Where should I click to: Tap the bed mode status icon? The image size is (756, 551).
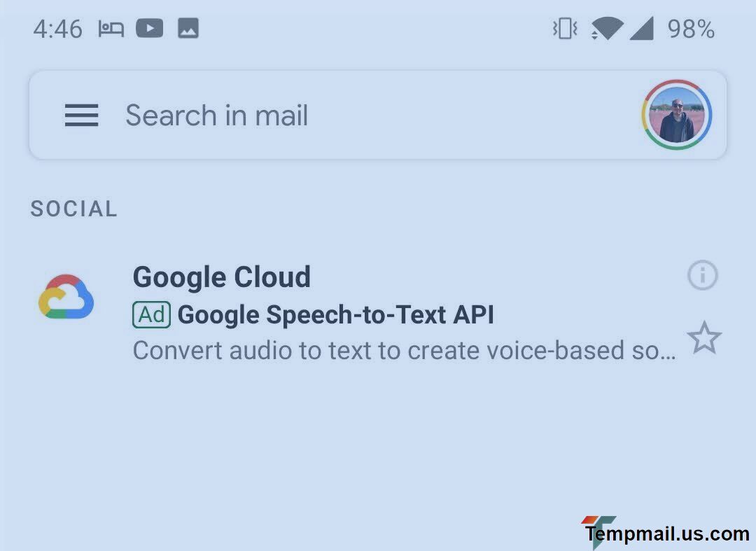pos(111,29)
